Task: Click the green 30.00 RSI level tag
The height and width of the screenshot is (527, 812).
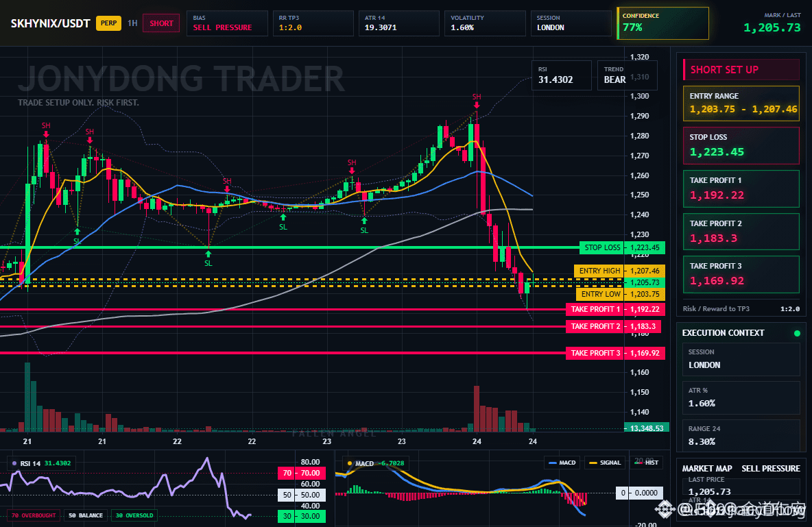Action: 302,516
